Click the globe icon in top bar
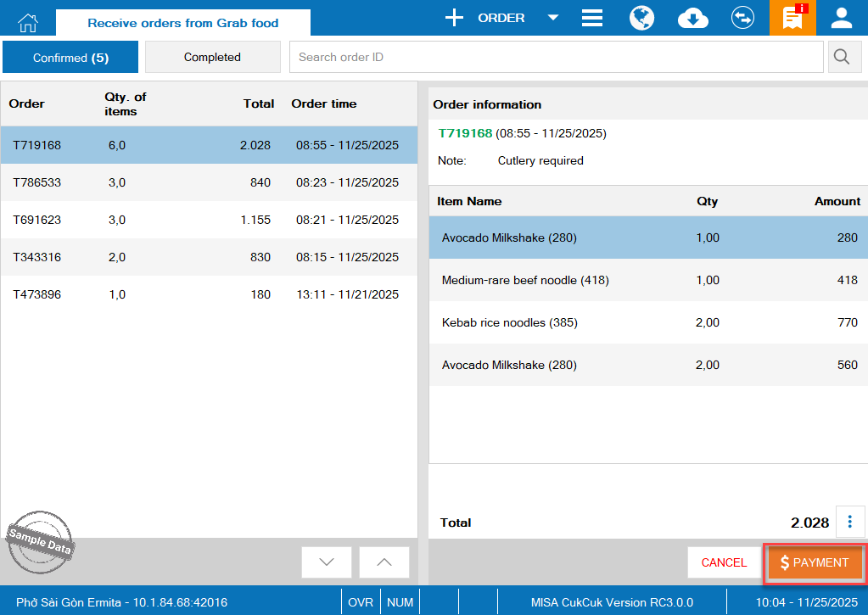Screen dimensions: 868x615 [641, 18]
